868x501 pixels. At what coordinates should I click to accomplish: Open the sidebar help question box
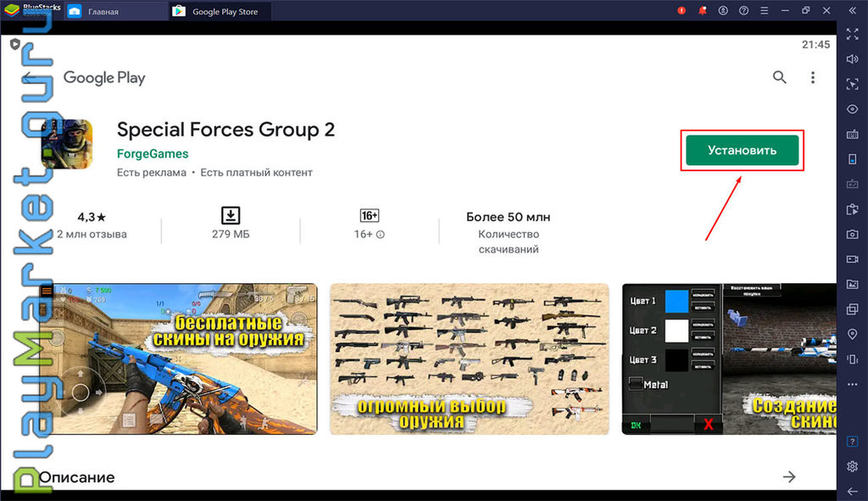click(x=853, y=441)
